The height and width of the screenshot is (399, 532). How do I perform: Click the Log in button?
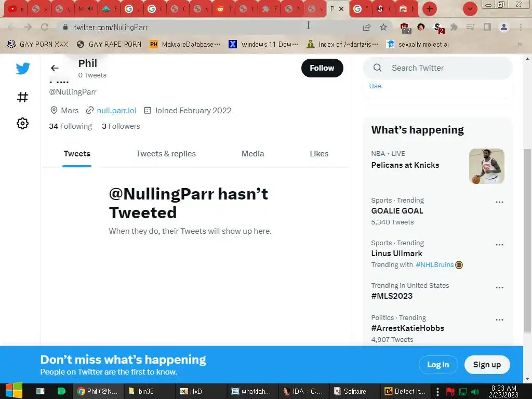coord(438,364)
